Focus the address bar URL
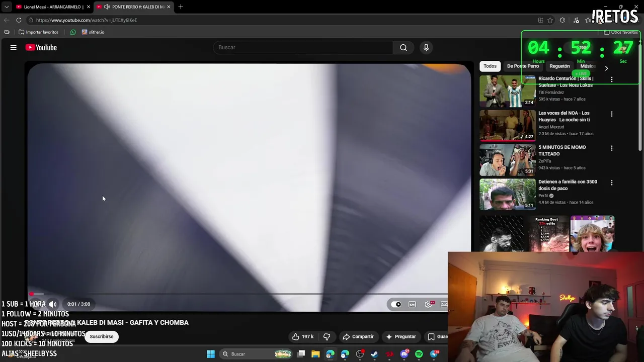Image resolution: width=644 pixels, height=362 pixels. click(x=87, y=20)
